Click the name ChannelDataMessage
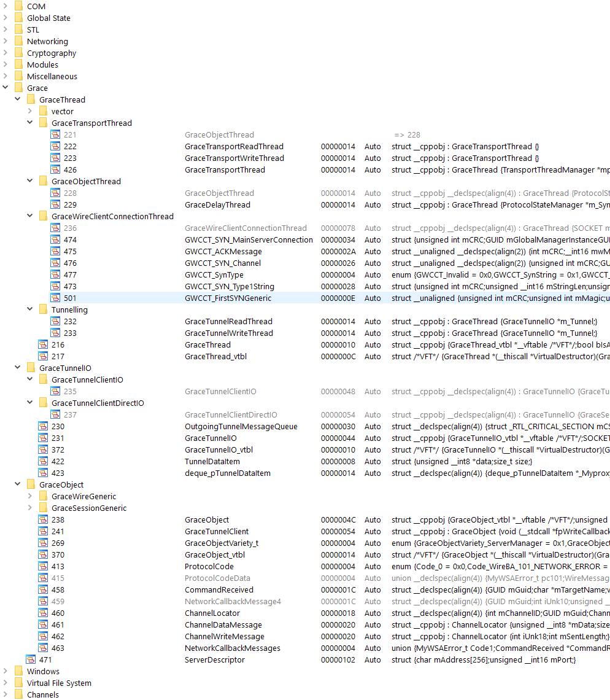The image size is (610, 700). [x=223, y=624]
